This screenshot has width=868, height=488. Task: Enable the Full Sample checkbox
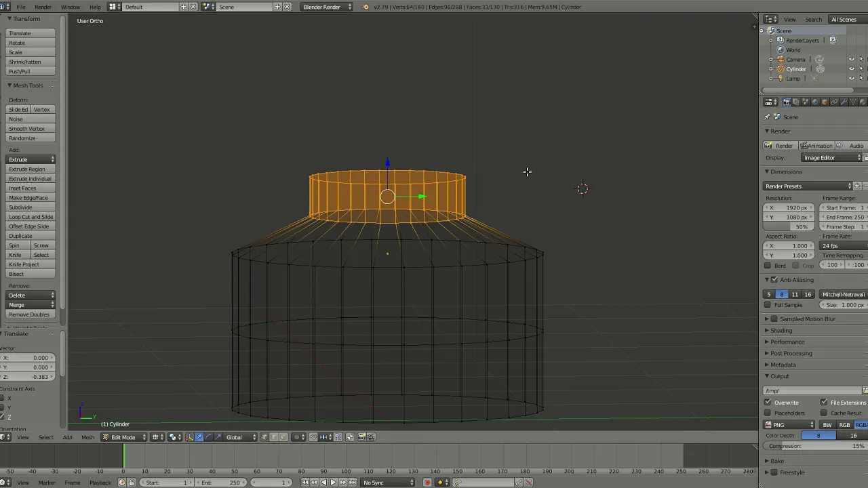(x=768, y=305)
